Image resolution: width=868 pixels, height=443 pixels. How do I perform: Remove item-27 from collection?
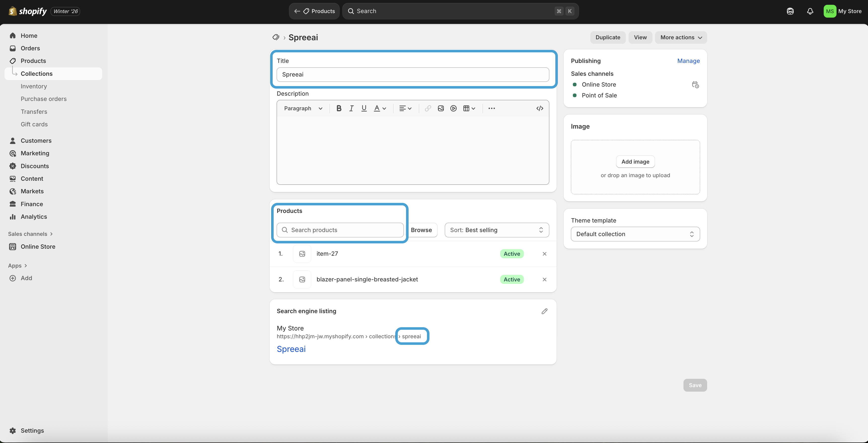point(545,254)
